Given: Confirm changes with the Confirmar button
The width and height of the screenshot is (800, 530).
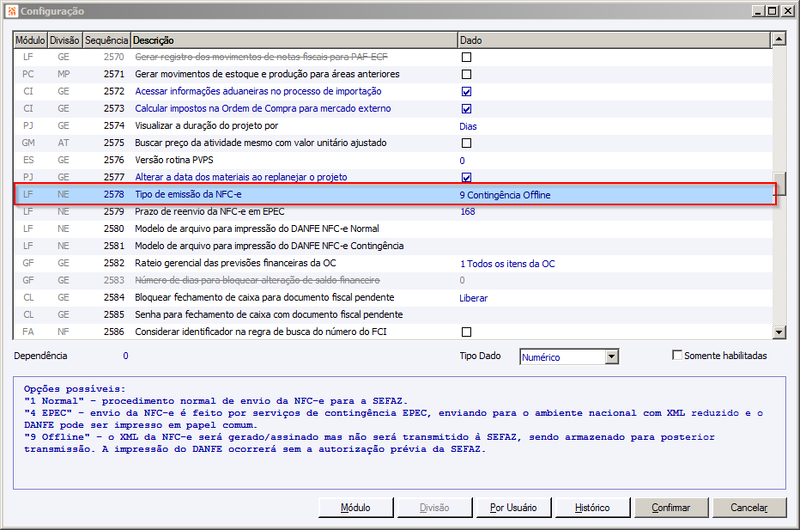Looking at the screenshot, I should click(x=671, y=508).
